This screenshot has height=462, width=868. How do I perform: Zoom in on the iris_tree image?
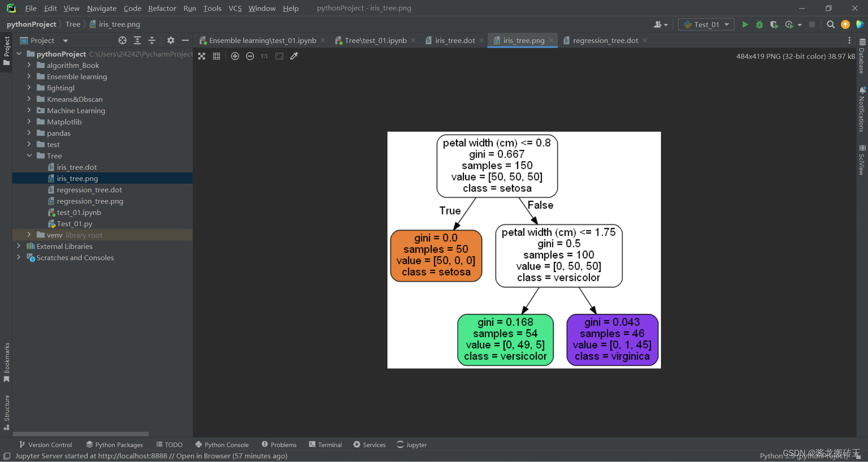(235, 56)
